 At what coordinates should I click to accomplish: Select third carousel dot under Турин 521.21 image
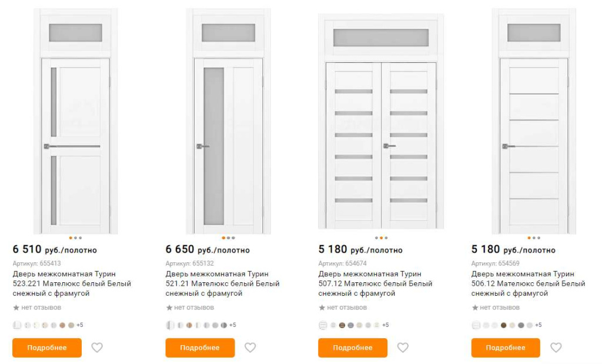[x=233, y=238]
